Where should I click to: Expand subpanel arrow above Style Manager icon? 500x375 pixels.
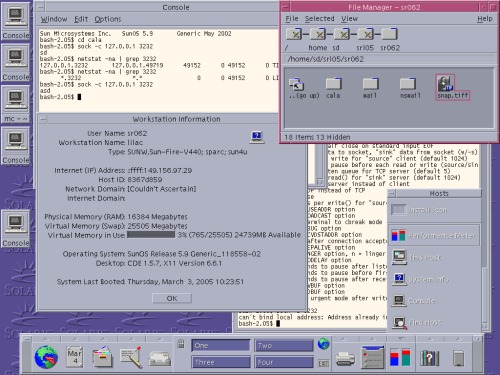click(373, 339)
